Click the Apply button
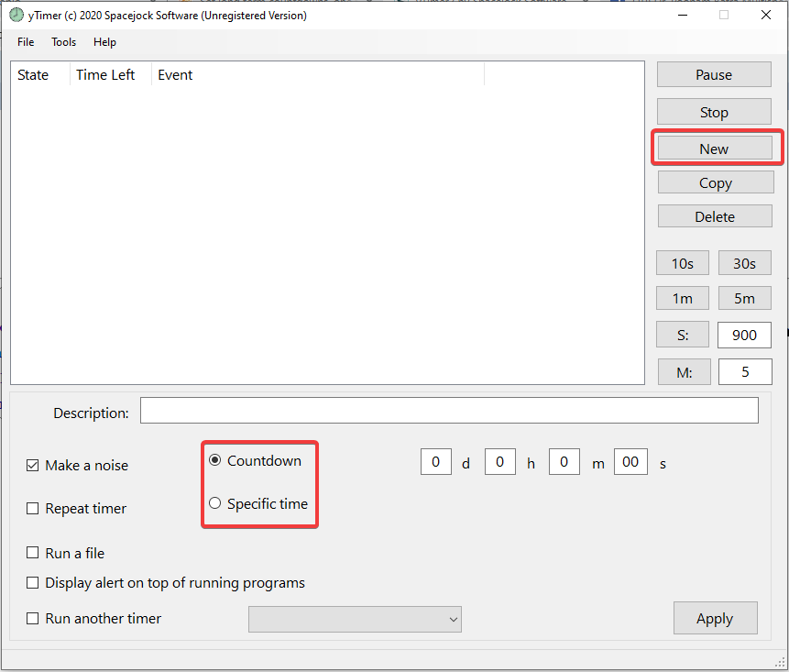The width and height of the screenshot is (789, 672). 715,618
